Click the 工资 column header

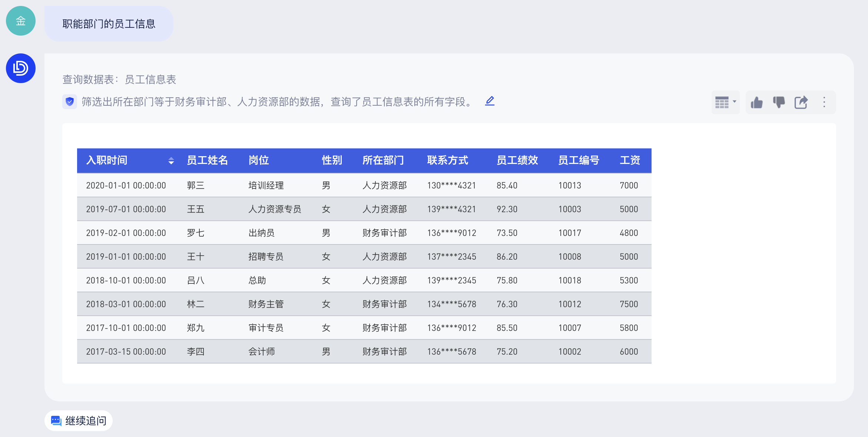tap(630, 160)
